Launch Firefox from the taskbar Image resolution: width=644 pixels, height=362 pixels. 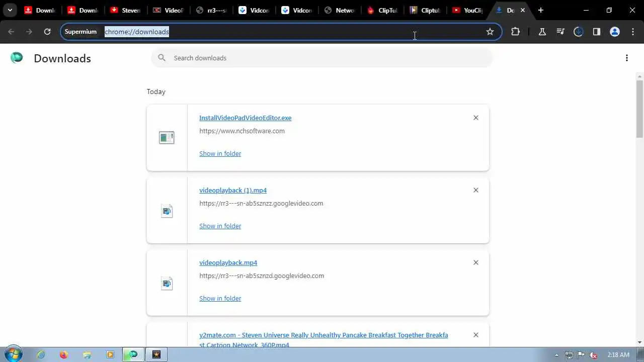tap(63, 354)
